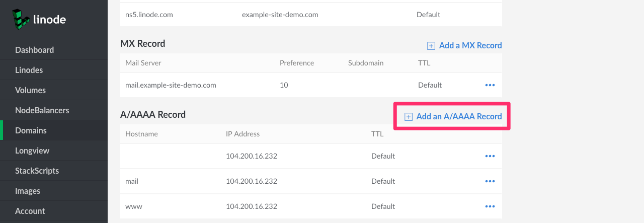This screenshot has width=644, height=223.
Task: Click Add a MX Record link
Action: point(470,45)
